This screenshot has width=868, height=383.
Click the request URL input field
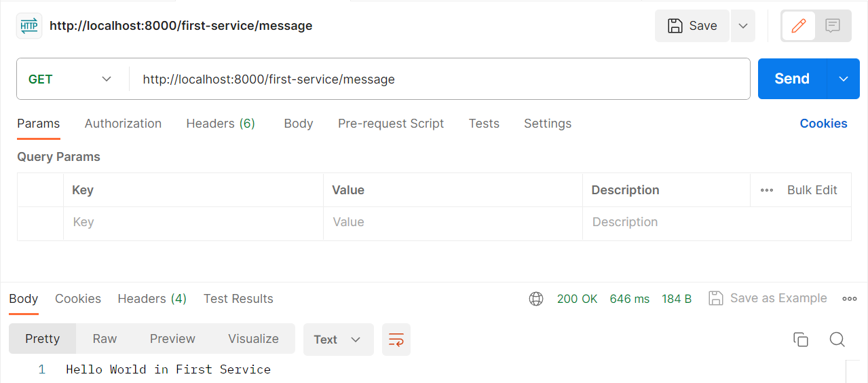pos(438,79)
